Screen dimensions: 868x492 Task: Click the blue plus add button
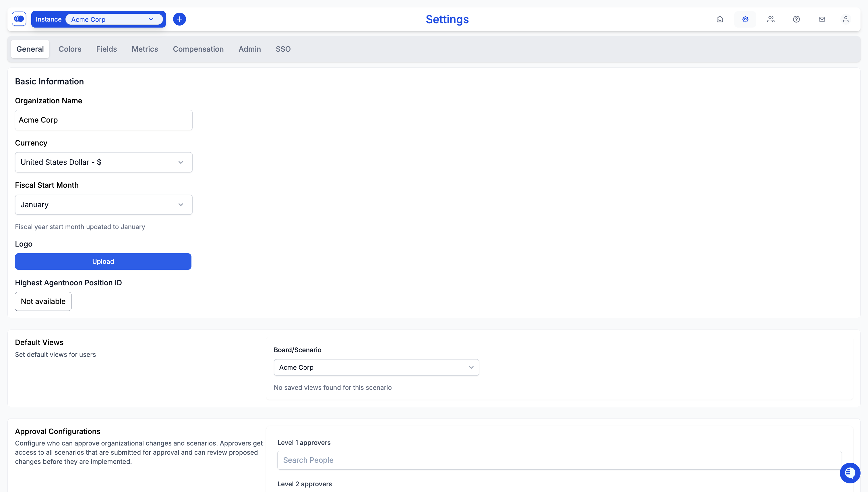point(179,19)
